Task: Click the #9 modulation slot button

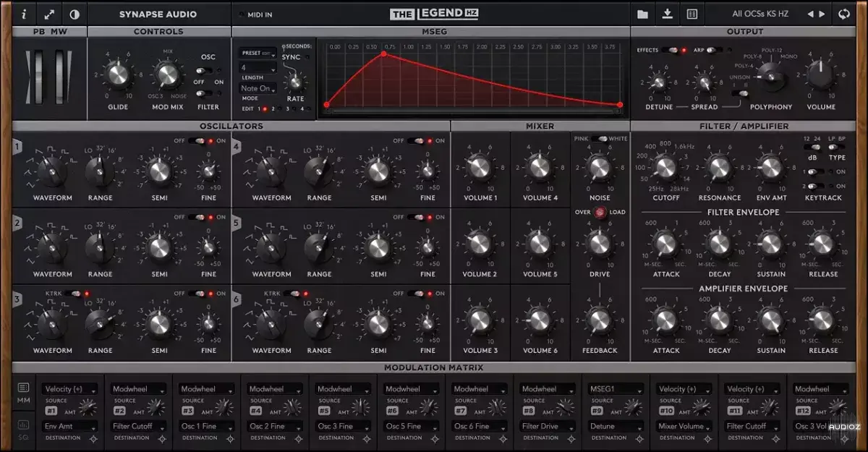Action: pos(597,411)
